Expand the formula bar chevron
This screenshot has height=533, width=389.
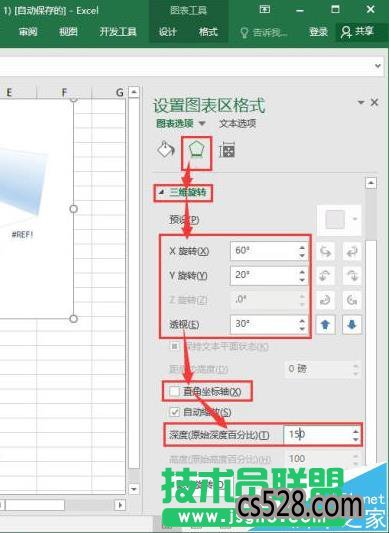378,66
